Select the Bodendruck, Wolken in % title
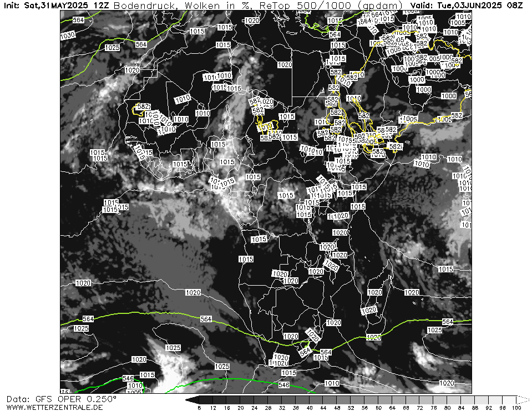The height and width of the screenshot is (411, 532). tap(184, 6)
